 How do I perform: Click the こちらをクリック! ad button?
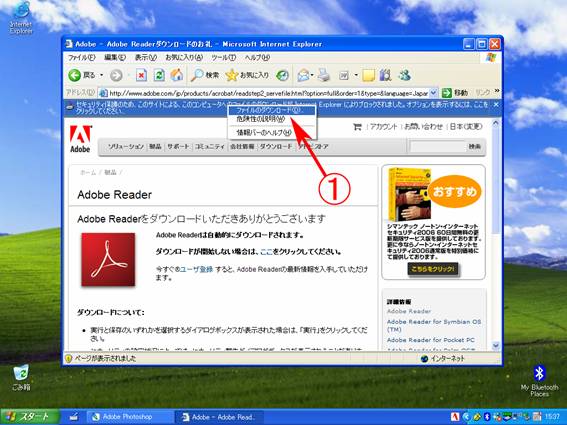pyautogui.click(x=432, y=269)
